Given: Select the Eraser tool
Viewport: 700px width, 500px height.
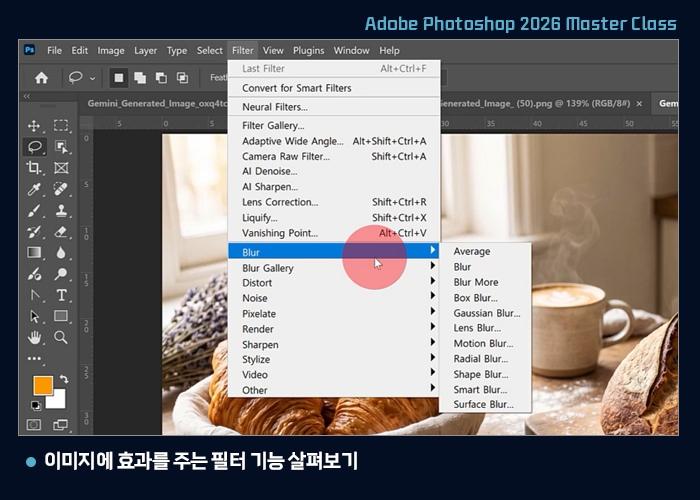Looking at the screenshot, I should [x=61, y=232].
